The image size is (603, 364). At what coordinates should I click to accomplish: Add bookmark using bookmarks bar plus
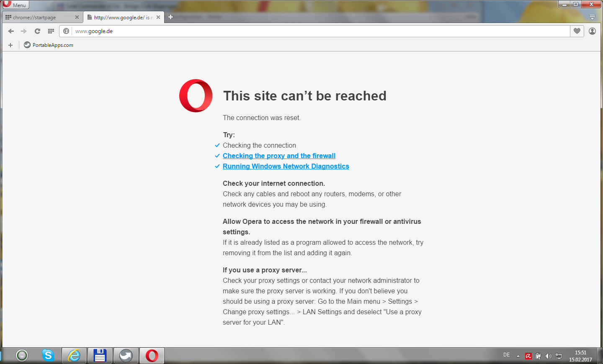(10, 45)
